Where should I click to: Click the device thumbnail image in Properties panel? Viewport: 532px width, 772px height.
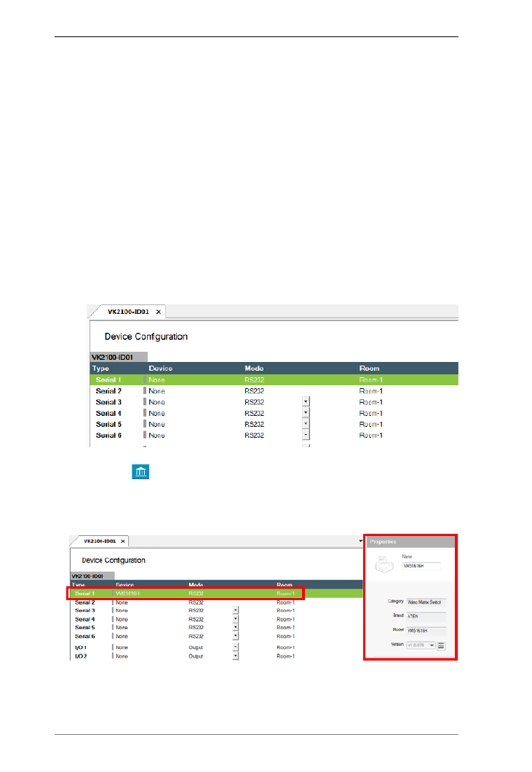(384, 564)
